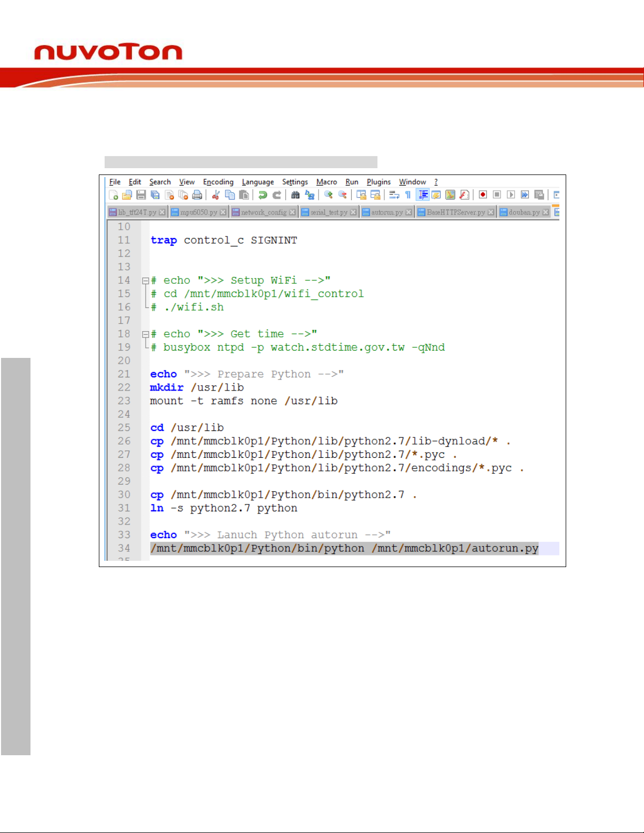
Task: Create a new file with New icon
Action: tap(113, 195)
